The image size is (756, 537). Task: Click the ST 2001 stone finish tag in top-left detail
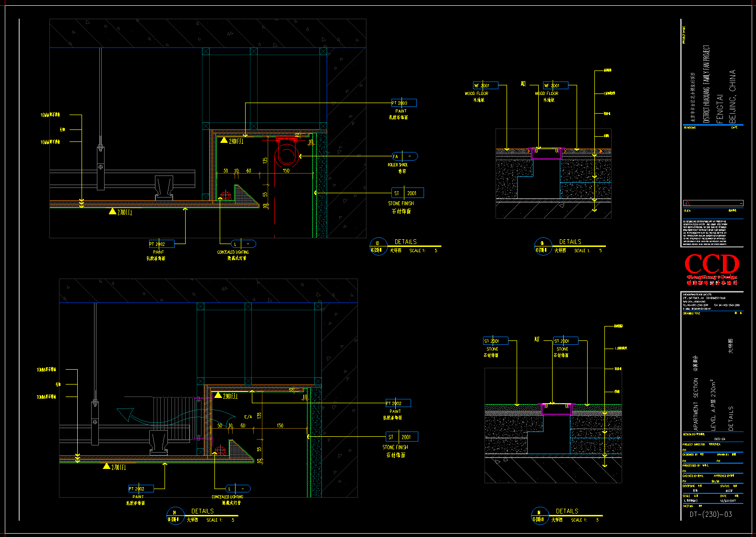coord(407,193)
